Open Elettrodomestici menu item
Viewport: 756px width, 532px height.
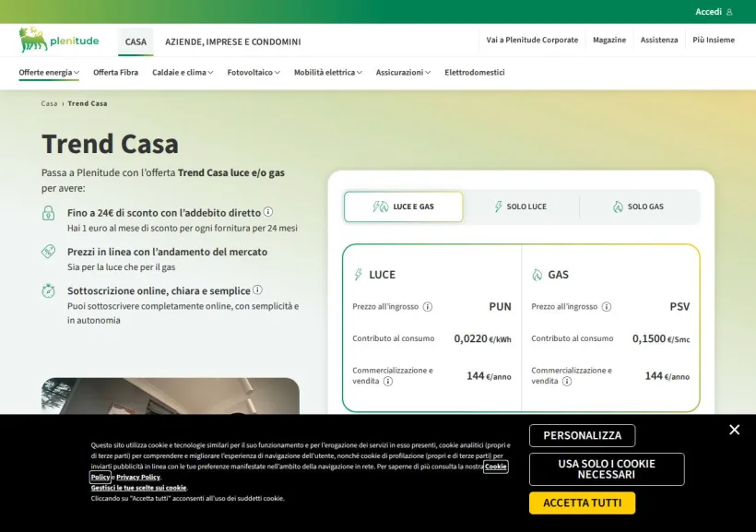click(475, 72)
